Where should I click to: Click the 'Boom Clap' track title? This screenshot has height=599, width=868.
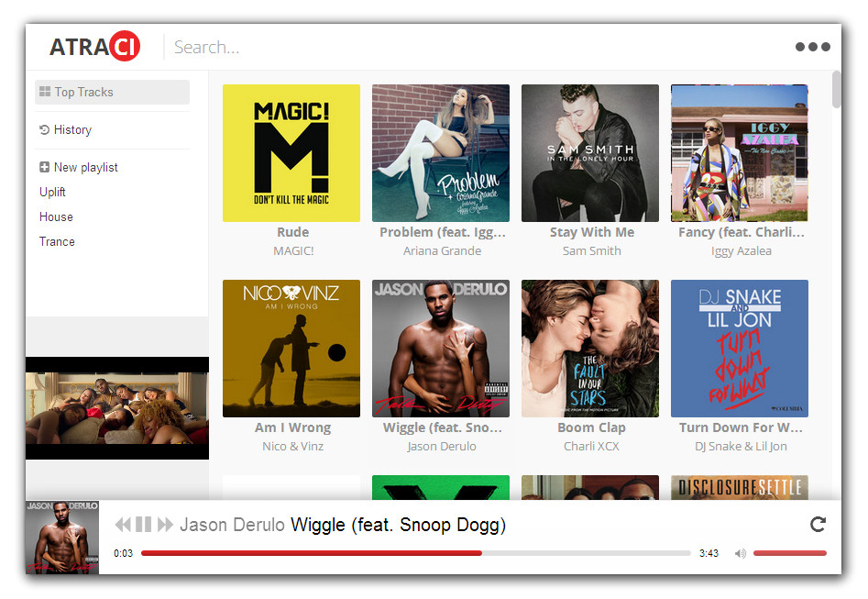click(592, 427)
